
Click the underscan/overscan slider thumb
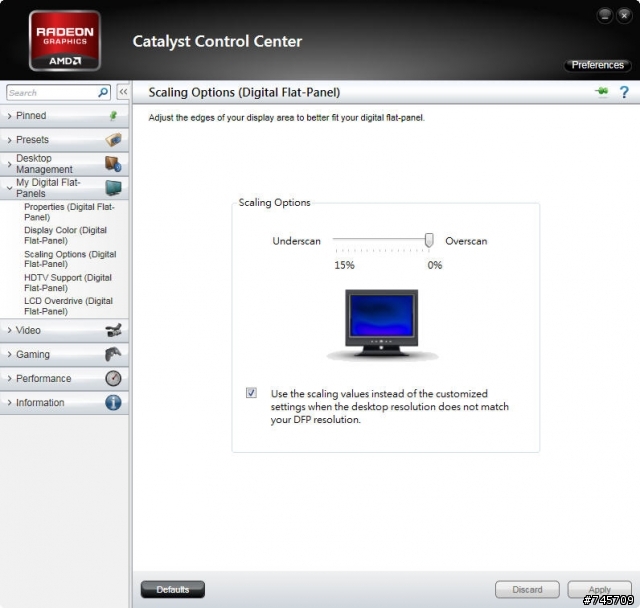(429, 240)
